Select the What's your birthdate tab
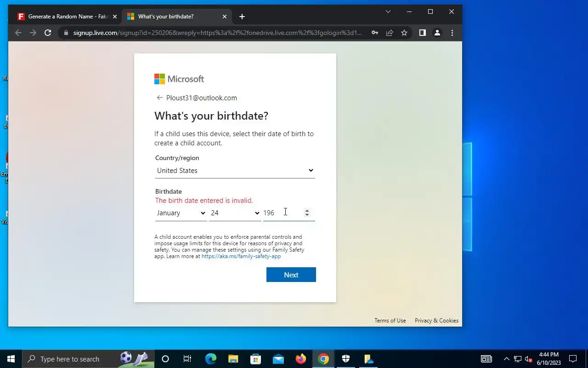The image size is (588, 368). [x=177, y=17]
